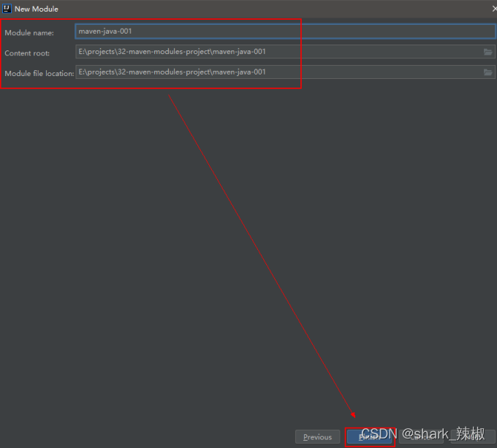This screenshot has height=448, width=497.
Task: Click the folder browse icon for Content root
Action: [x=487, y=52]
